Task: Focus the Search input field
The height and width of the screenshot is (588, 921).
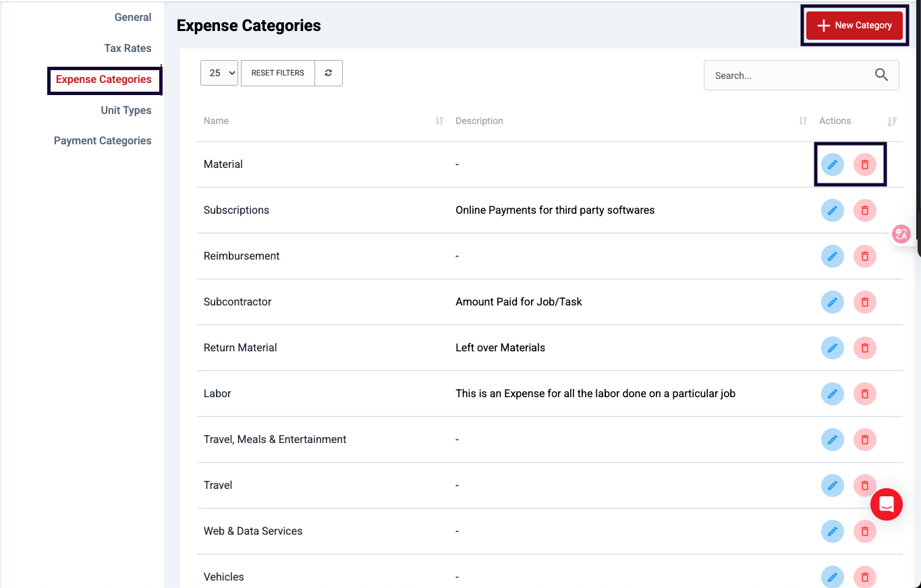Action: tap(786, 76)
